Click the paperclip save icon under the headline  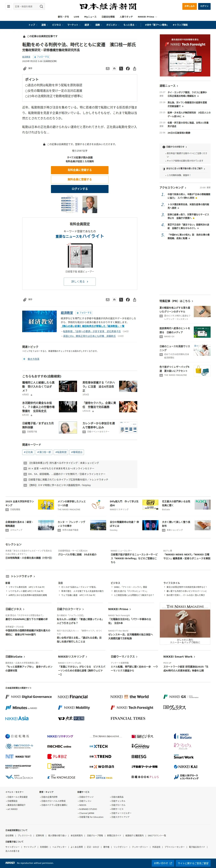point(25,68)
